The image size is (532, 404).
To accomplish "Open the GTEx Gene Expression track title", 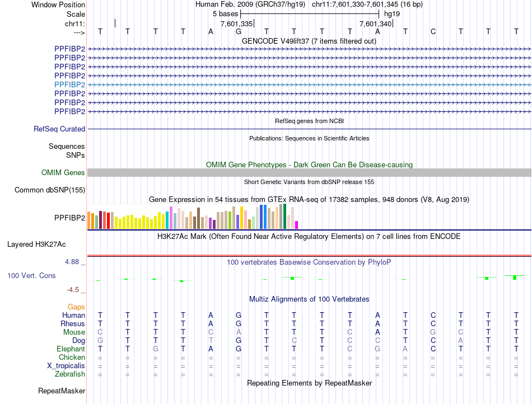I will point(309,200).
